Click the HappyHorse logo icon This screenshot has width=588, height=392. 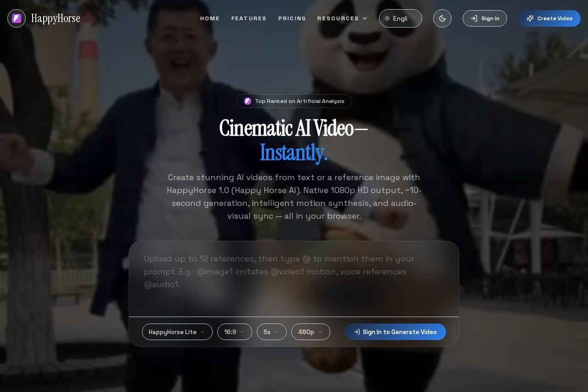(x=17, y=18)
